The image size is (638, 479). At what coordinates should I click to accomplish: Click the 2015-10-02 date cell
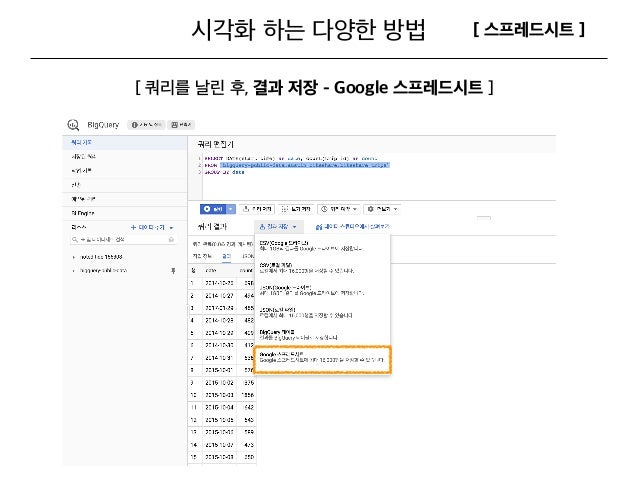pyautogui.click(x=219, y=383)
